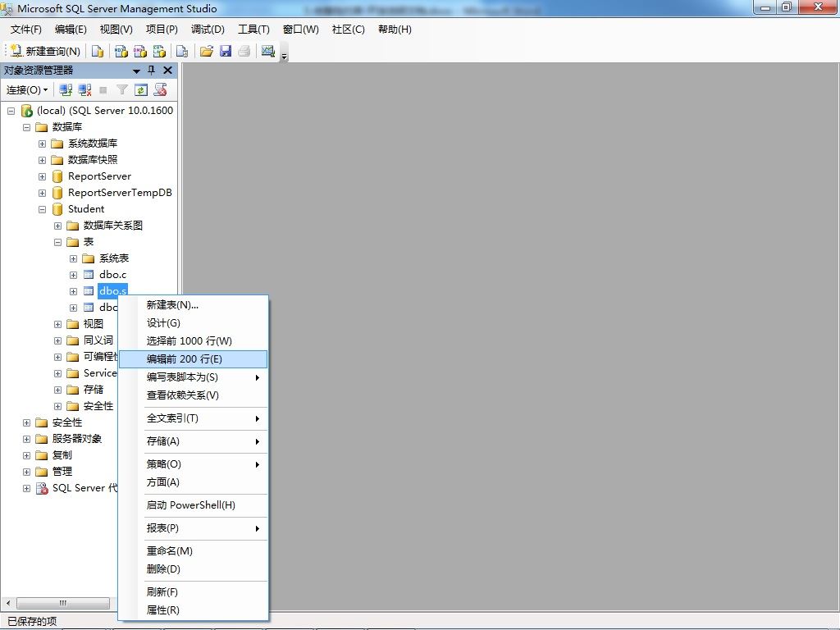
Task: Collapse the 数据库 folder
Action: coord(26,127)
